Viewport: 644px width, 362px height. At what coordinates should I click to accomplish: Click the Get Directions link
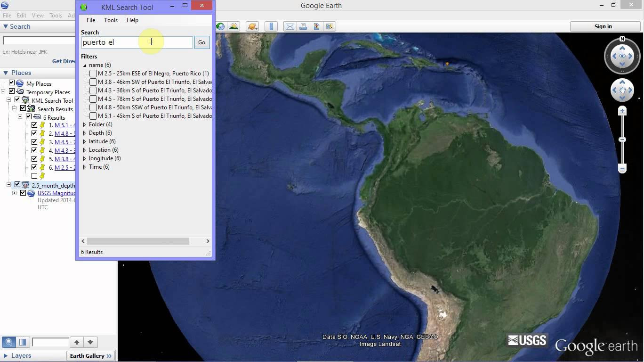click(x=64, y=61)
